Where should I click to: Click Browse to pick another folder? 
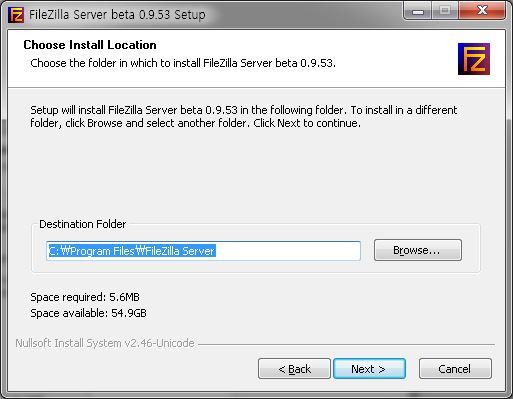(418, 250)
